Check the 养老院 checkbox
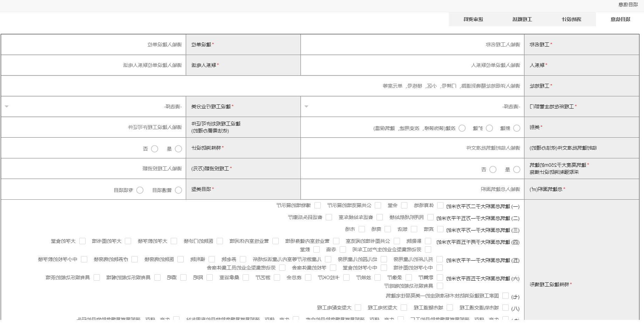 click(x=243, y=259)
